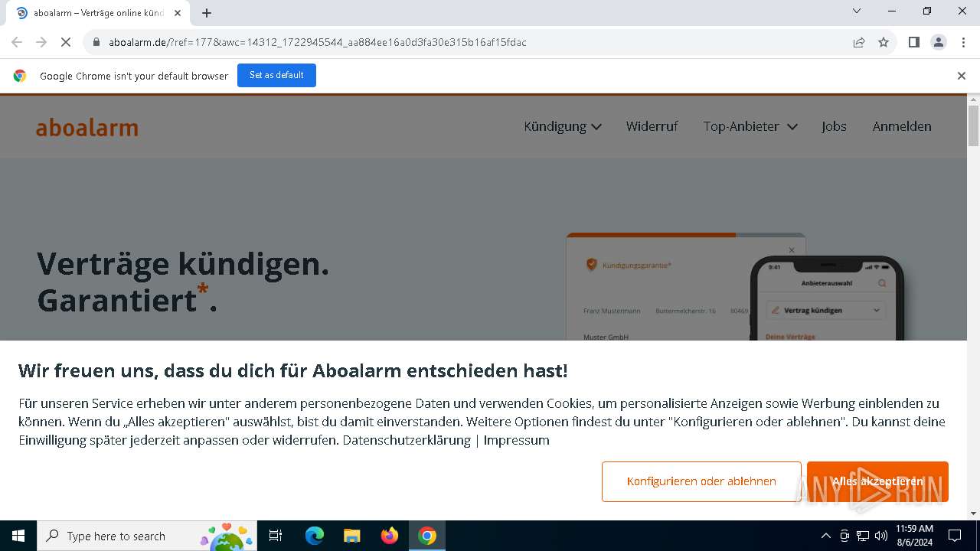Expand the Kündigung menu

pyautogui.click(x=563, y=126)
